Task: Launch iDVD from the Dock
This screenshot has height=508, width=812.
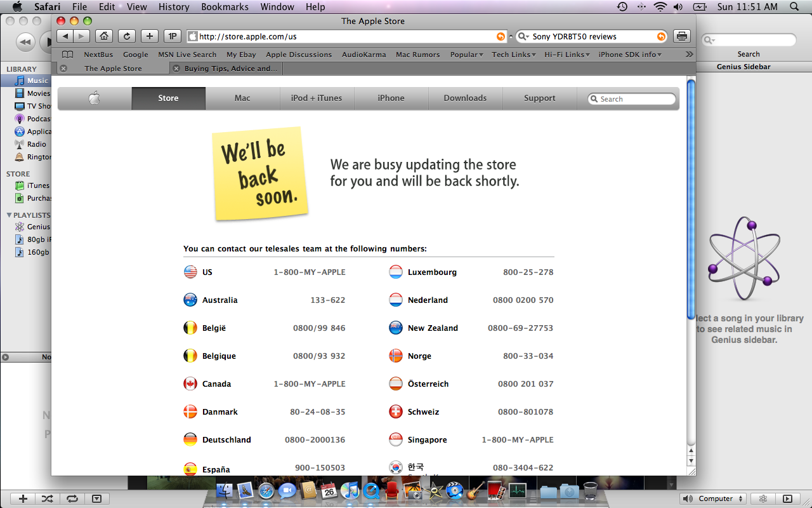Action: coord(454,491)
